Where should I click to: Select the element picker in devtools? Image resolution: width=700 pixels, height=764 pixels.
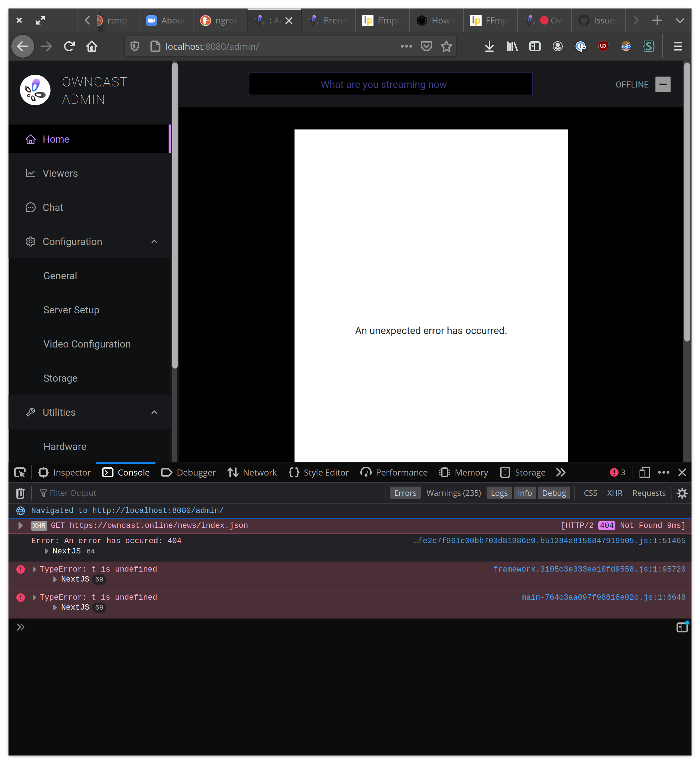tap(20, 472)
